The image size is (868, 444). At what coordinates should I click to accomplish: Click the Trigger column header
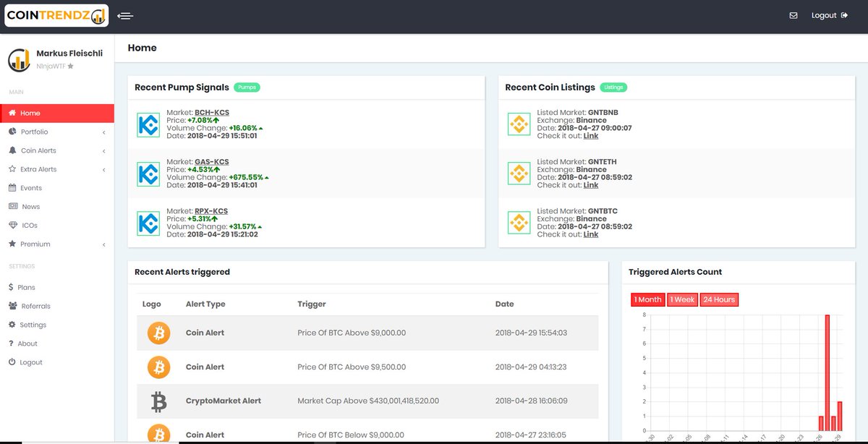[x=312, y=304]
